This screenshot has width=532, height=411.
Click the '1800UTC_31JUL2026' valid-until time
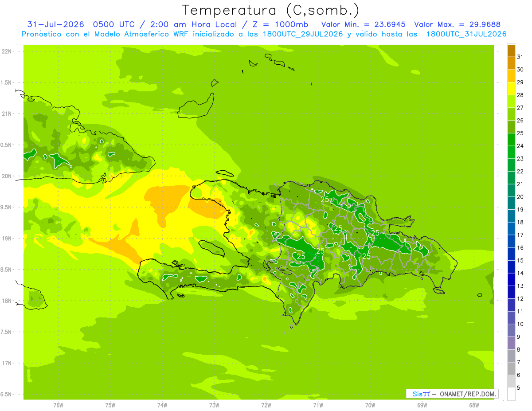tap(466, 34)
